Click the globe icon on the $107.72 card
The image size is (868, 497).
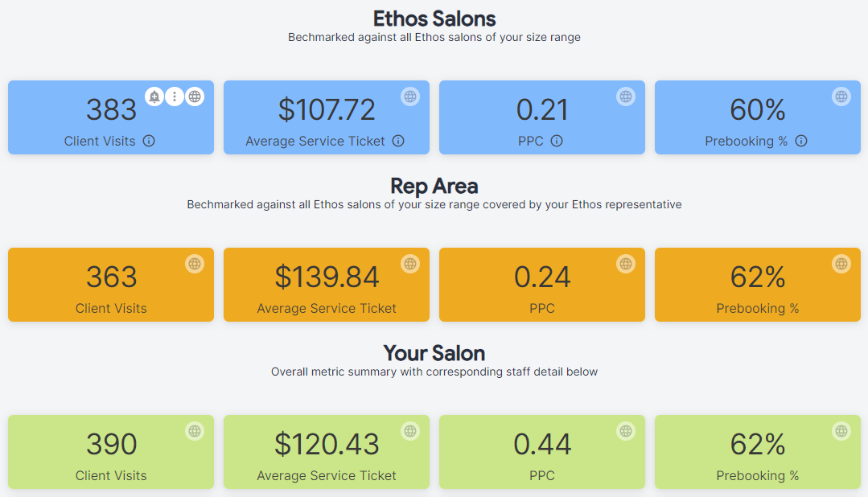tap(410, 97)
